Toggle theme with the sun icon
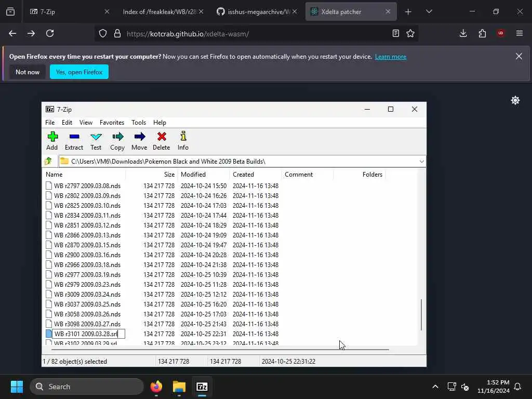 click(515, 100)
